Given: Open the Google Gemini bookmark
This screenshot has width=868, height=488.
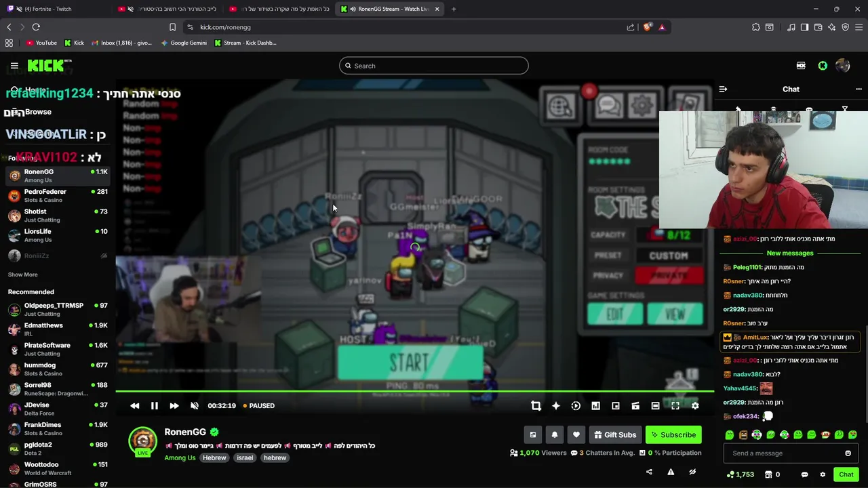Looking at the screenshot, I should click(x=184, y=43).
